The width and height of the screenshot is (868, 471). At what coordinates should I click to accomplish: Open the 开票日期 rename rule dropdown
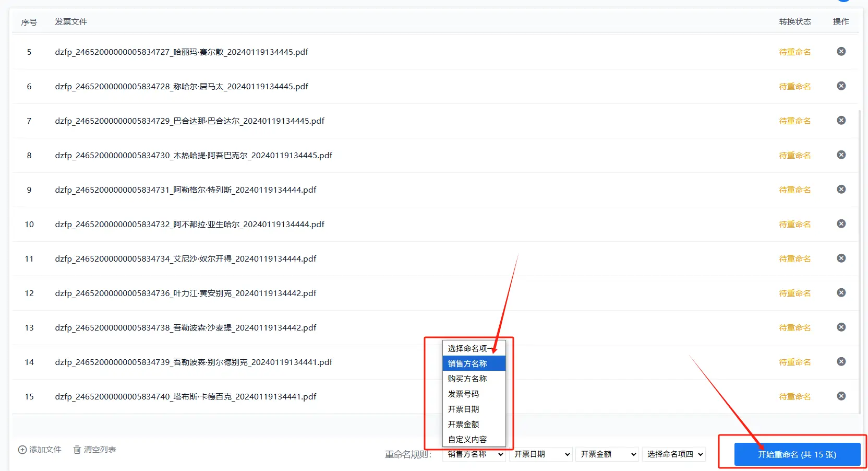tap(541, 454)
